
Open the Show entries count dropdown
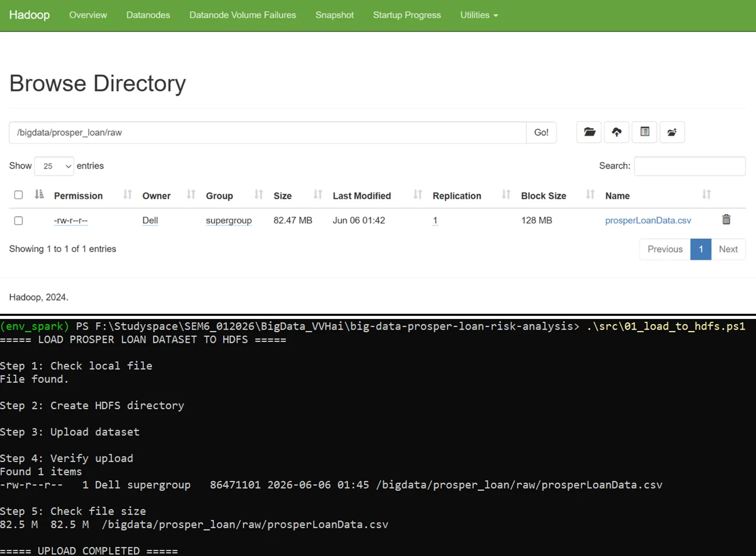(x=54, y=166)
